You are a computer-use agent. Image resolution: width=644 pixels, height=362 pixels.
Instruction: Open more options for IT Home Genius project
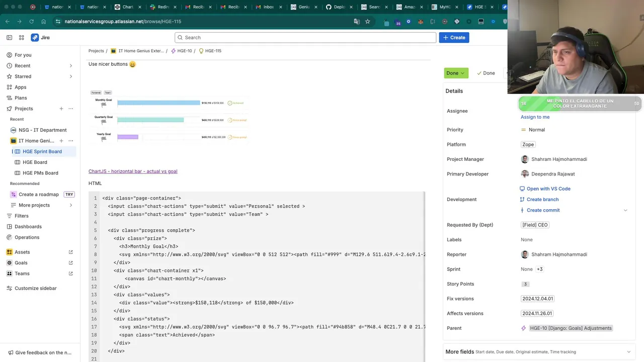click(71, 141)
